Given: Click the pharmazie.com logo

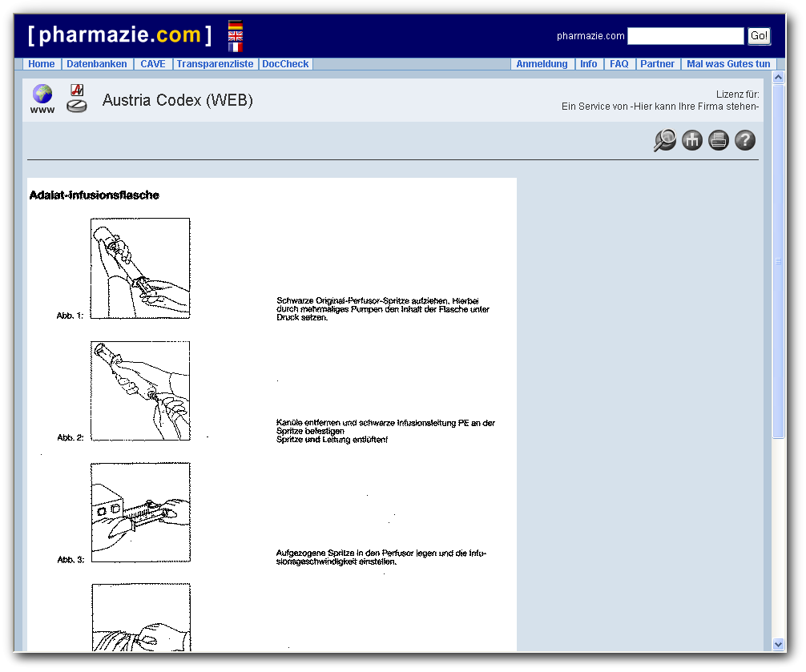Looking at the screenshot, I should [x=116, y=34].
